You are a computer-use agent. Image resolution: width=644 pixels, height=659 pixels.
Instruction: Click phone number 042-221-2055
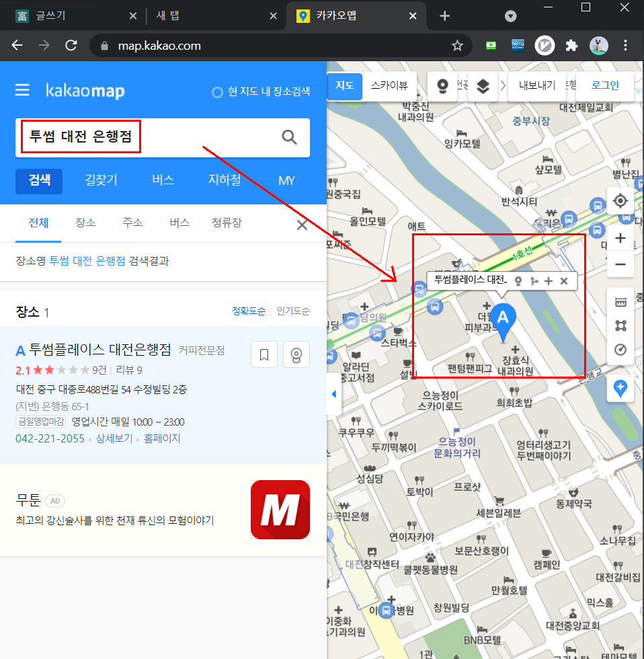tap(50, 438)
